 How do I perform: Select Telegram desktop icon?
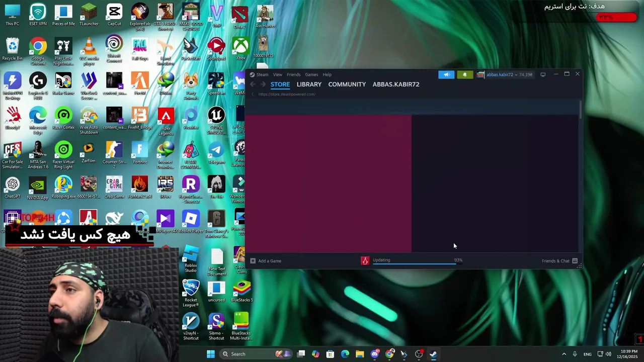216,153
